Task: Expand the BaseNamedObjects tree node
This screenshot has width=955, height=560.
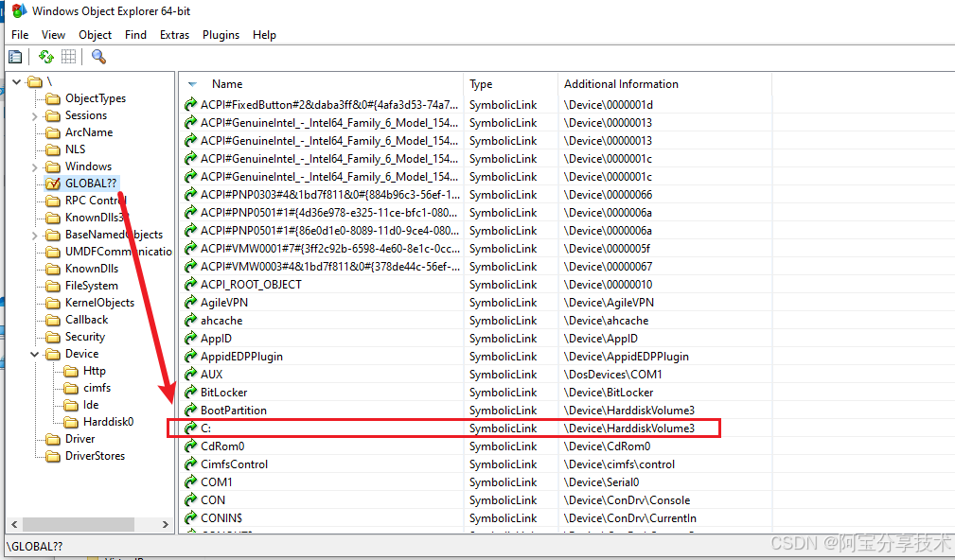Action: 35,236
